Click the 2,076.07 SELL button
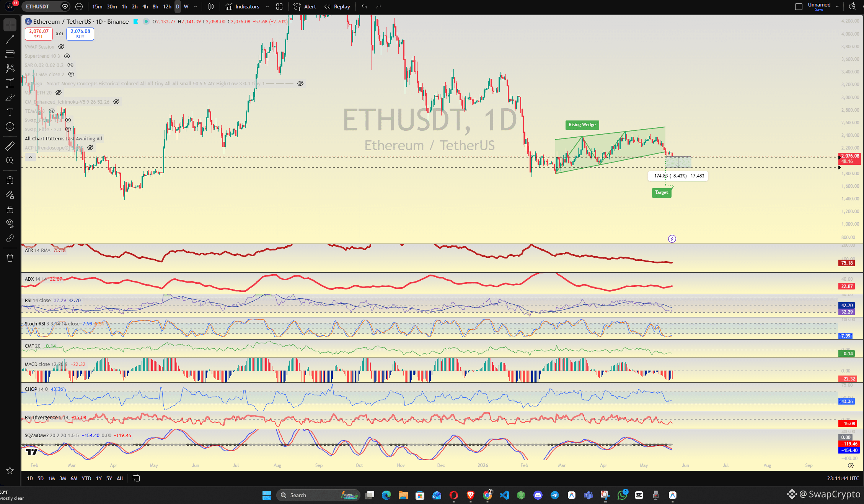The height and width of the screenshot is (504, 864). [x=39, y=34]
